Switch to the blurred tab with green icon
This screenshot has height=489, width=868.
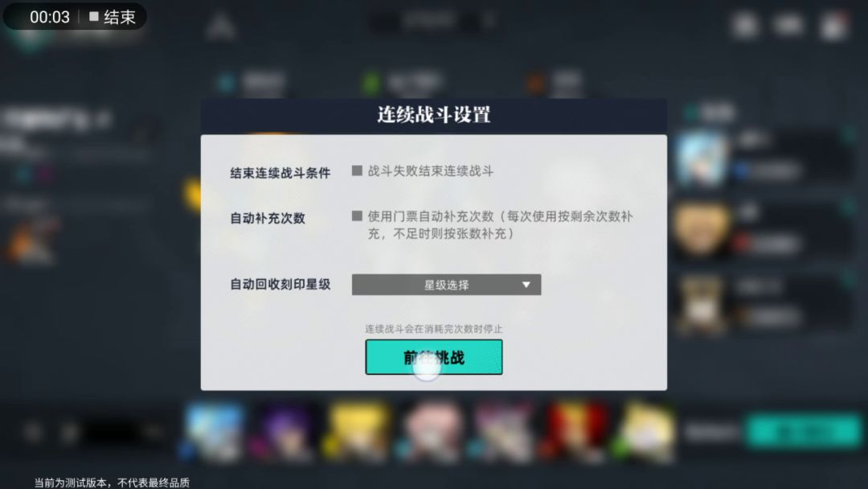tap(401, 83)
